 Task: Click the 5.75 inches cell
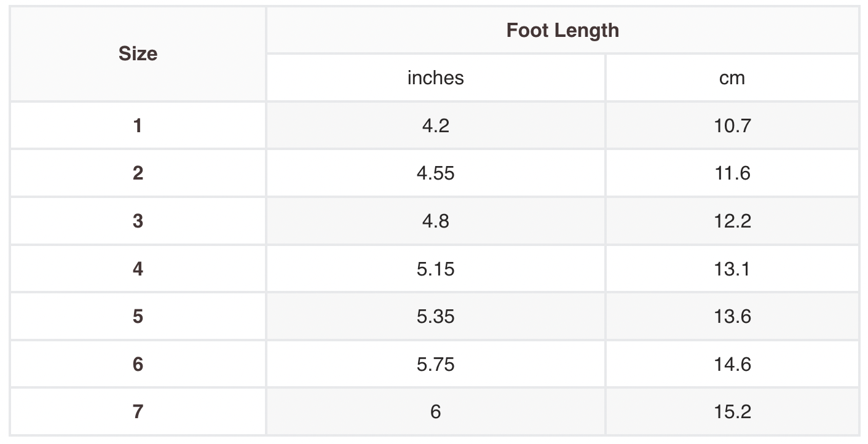435,364
